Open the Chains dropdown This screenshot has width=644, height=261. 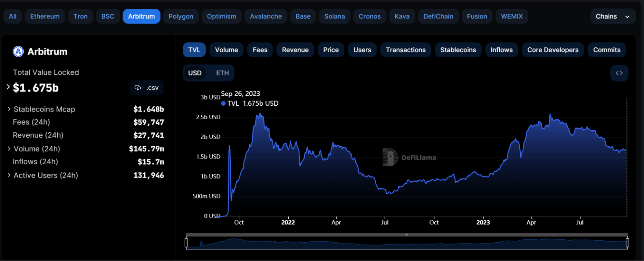(x=613, y=16)
